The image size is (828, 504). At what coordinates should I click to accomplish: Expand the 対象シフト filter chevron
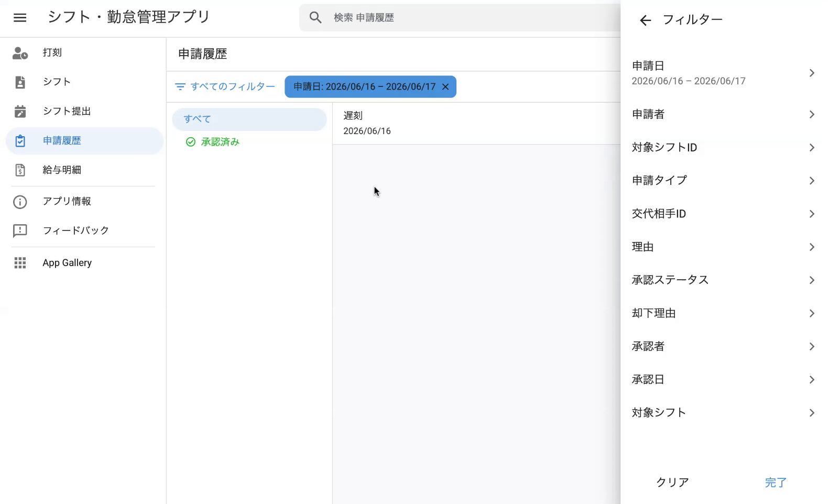812,413
